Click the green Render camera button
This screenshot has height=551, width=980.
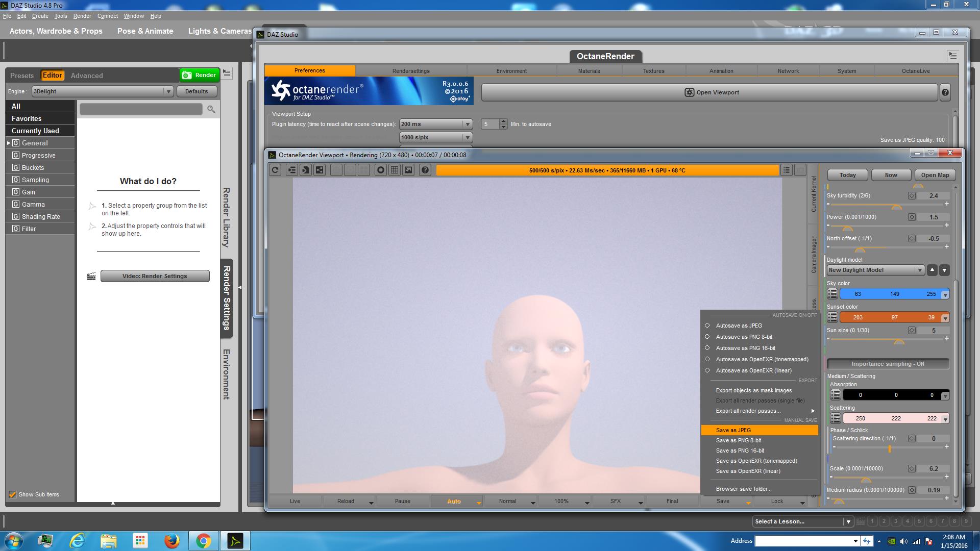tap(200, 75)
